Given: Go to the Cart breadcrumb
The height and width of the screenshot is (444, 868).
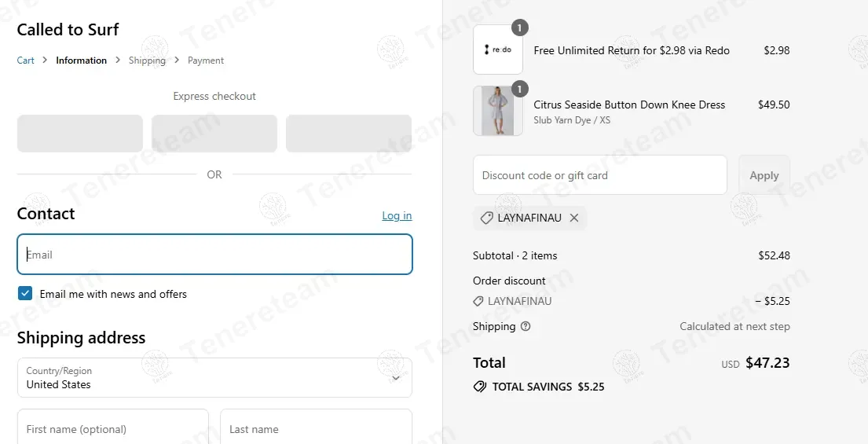Looking at the screenshot, I should (x=26, y=61).
